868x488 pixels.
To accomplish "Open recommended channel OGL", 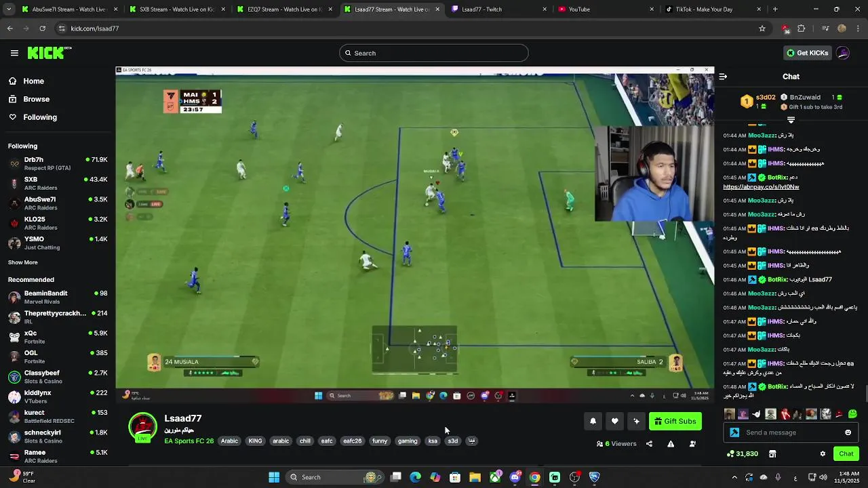I will coord(58,357).
